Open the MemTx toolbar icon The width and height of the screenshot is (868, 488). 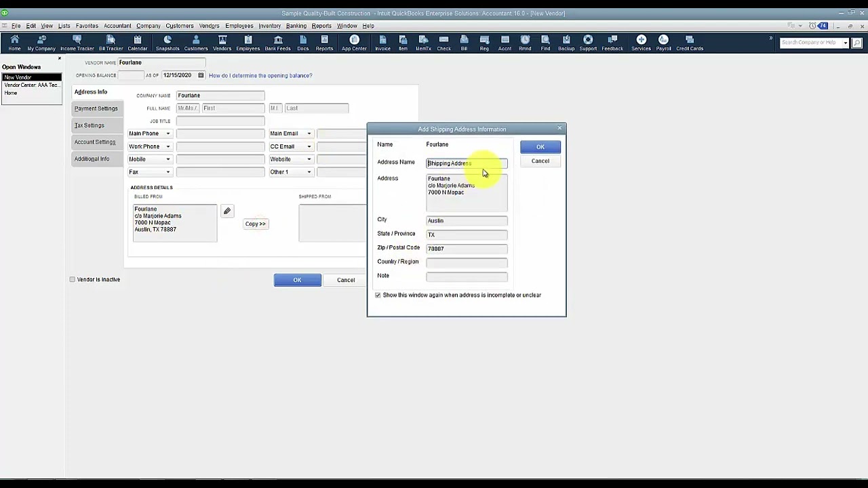(x=423, y=43)
